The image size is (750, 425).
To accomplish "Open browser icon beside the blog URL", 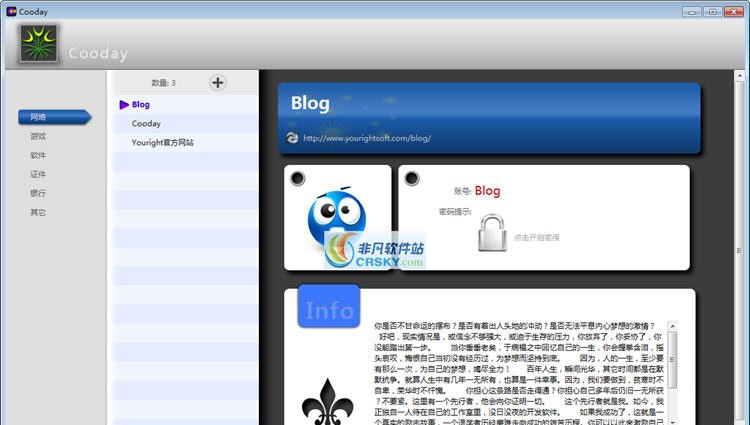I will point(292,138).
